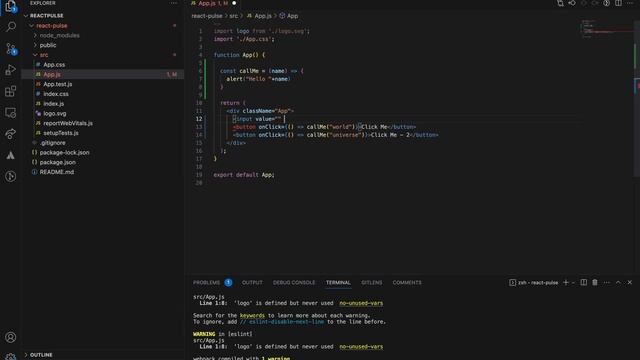Open .gitignore file
This screenshot has height=360, width=640.
tap(53, 143)
